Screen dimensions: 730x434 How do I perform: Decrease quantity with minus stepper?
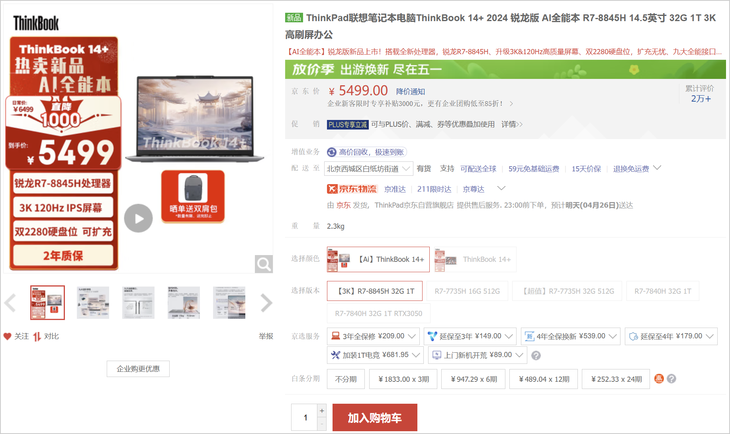pos(322,424)
